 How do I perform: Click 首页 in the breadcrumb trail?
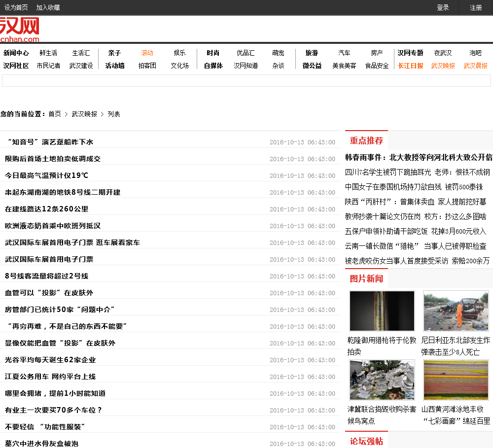point(55,114)
